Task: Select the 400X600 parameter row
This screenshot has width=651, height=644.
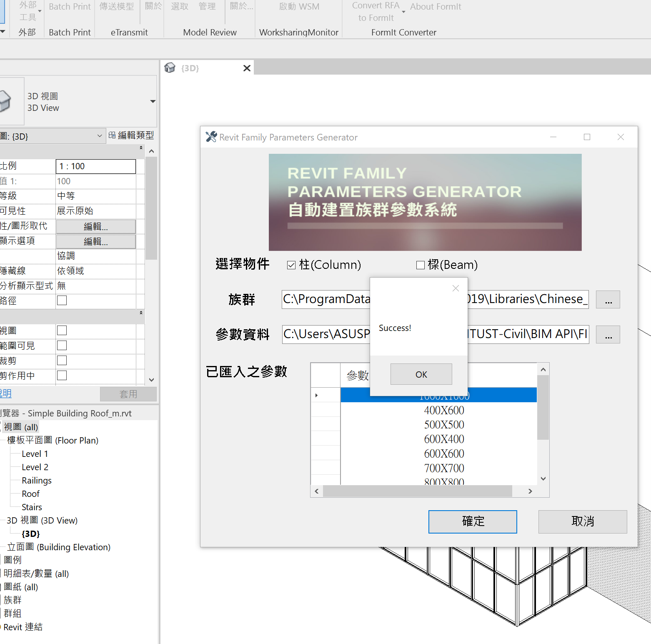Action: click(x=438, y=410)
